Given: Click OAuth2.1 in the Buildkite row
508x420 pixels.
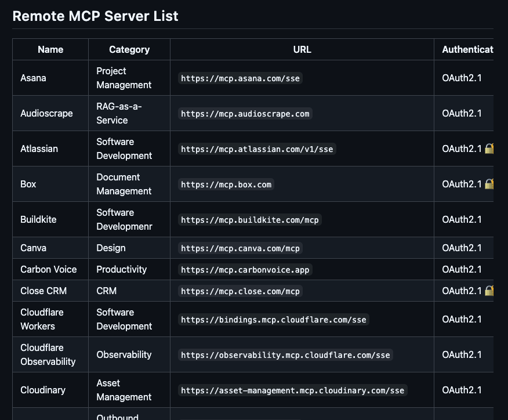Looking at the screenshot, I should click(462, 219).
